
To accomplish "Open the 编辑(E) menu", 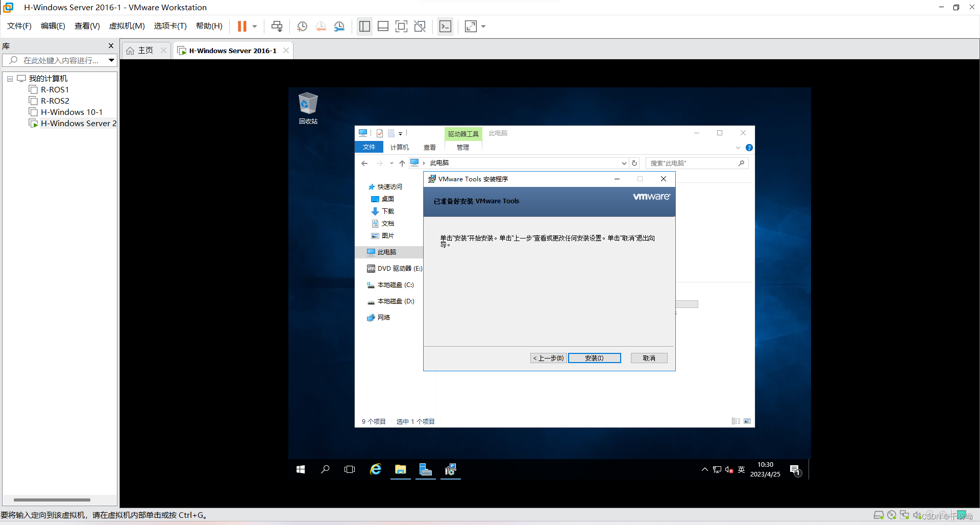I will (x=53, y=26).
